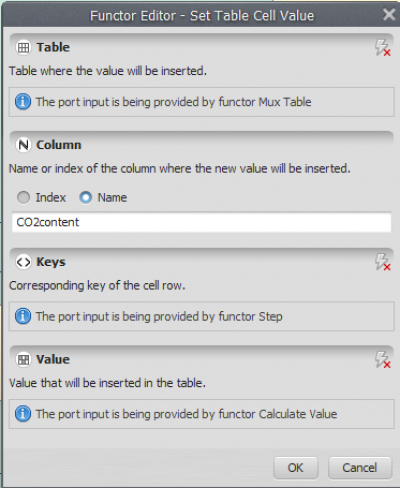Disconnect the Keys port lightning icon
The image size is (400, 488).
click(382, 262)
